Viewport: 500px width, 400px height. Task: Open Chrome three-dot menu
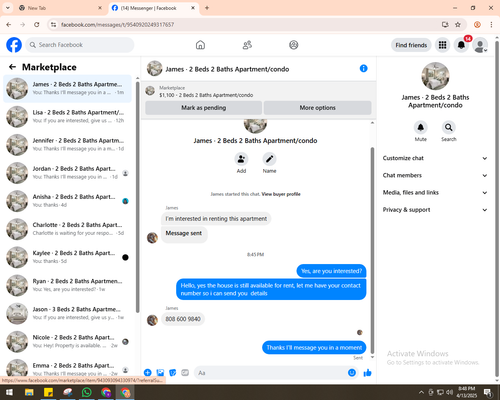click(491, 25)
